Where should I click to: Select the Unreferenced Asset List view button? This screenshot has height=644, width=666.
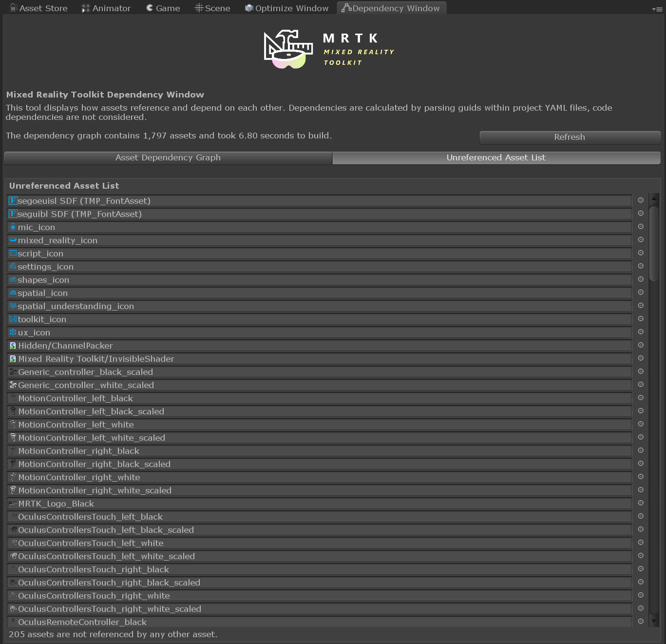496,157
